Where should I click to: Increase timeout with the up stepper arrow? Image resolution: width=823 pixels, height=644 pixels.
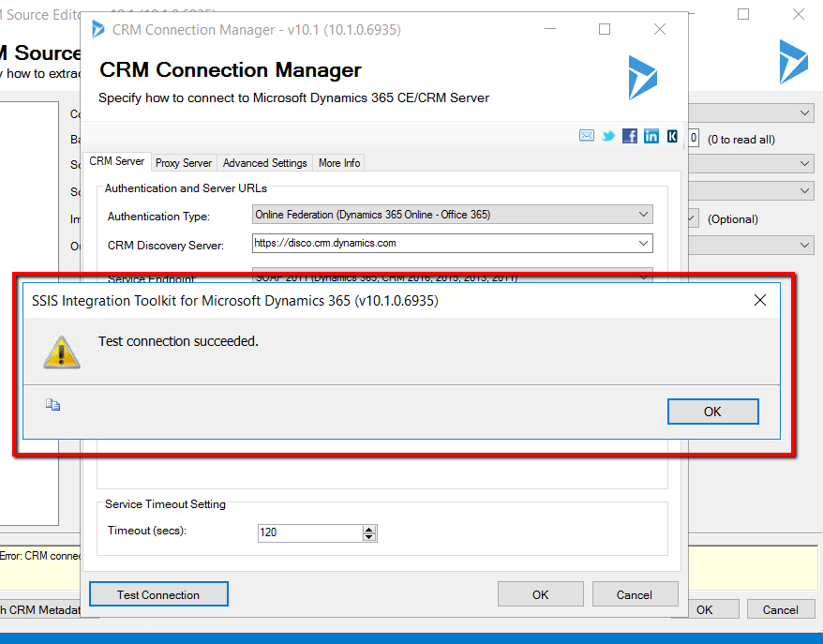tap(369, 529)
